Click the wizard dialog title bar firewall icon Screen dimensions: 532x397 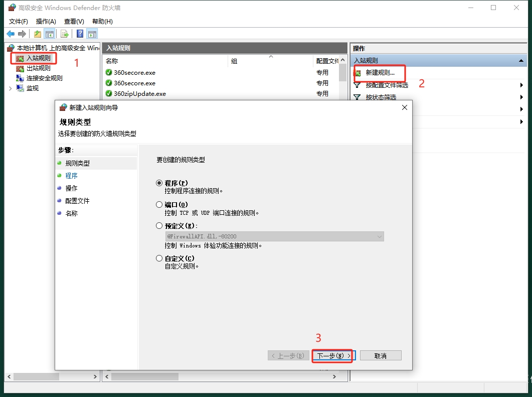click(63, 107)
